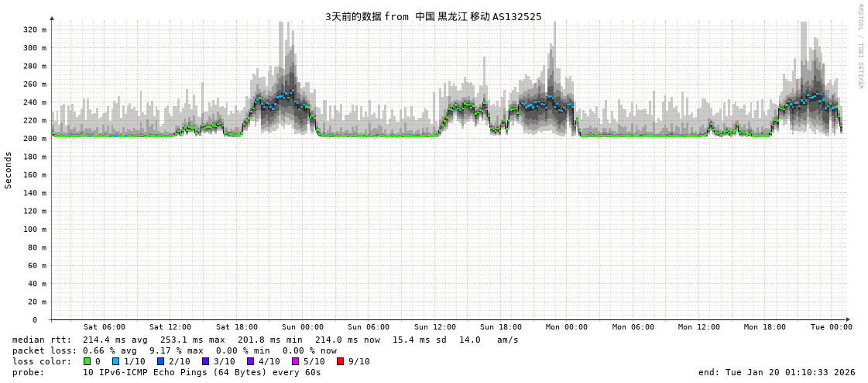This screenshot has width=868, height=383.
Task: Click the cyan 1/10 loss swatch
Action: 115,361
